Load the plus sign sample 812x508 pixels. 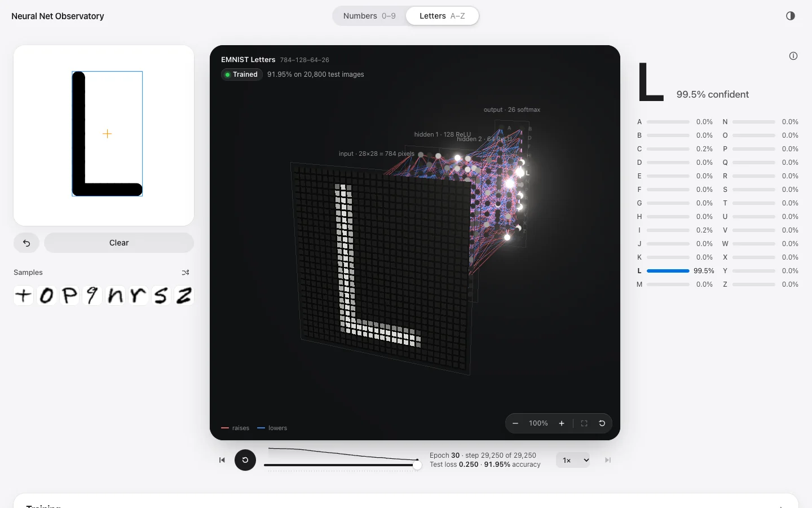(x=24, y=295)
